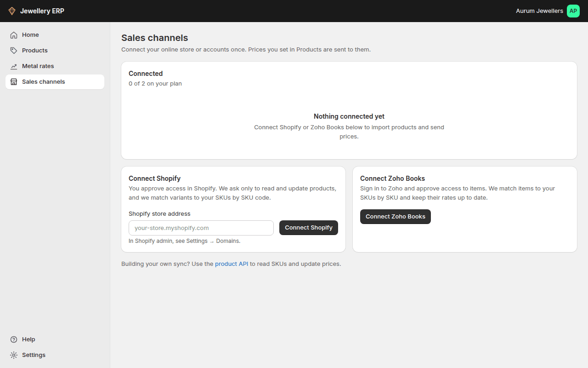Click the Jewellery ERP gem logo icon
Image resolution: width=588 pixels, height=368 pixels.
(x=12, y=11)
